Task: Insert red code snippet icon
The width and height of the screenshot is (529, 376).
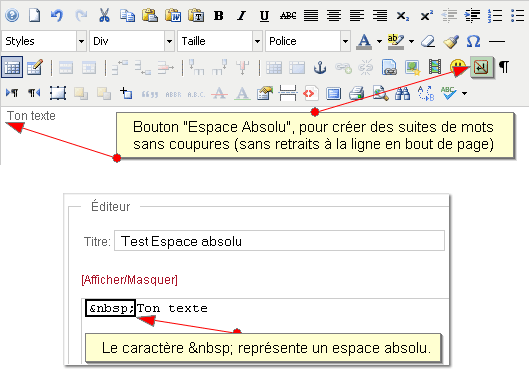Action: [310, 93]
